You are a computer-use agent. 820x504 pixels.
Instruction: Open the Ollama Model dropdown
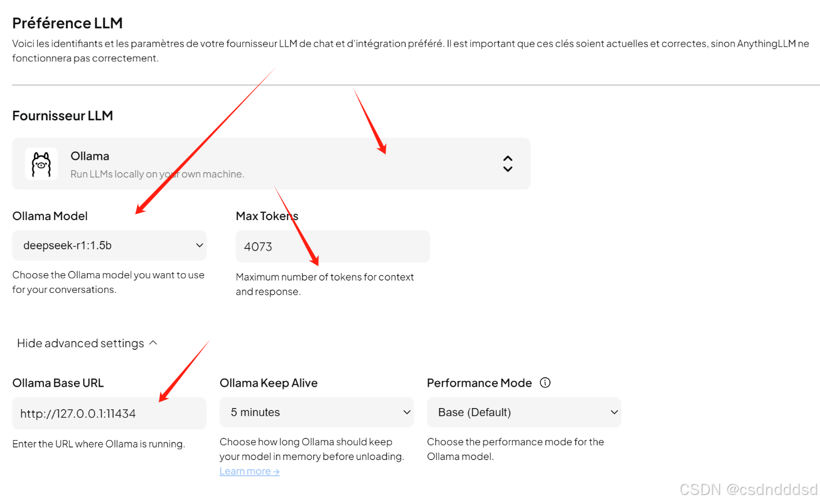(109, 246)
